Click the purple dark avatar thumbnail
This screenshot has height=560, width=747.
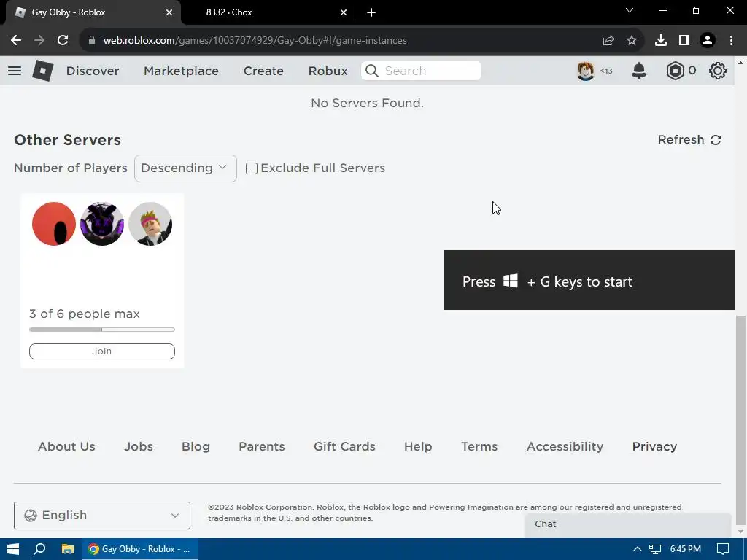102,224
